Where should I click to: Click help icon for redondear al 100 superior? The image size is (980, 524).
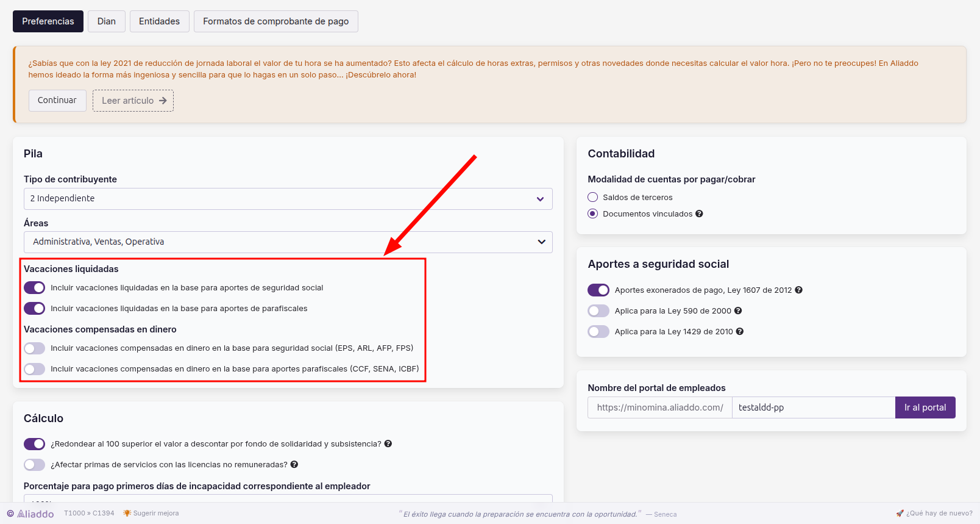[388, 443]
